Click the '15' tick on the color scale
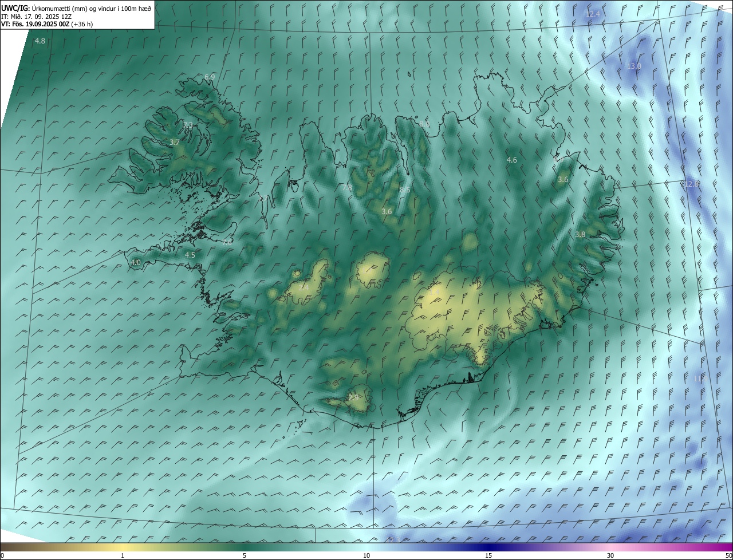 488,556
